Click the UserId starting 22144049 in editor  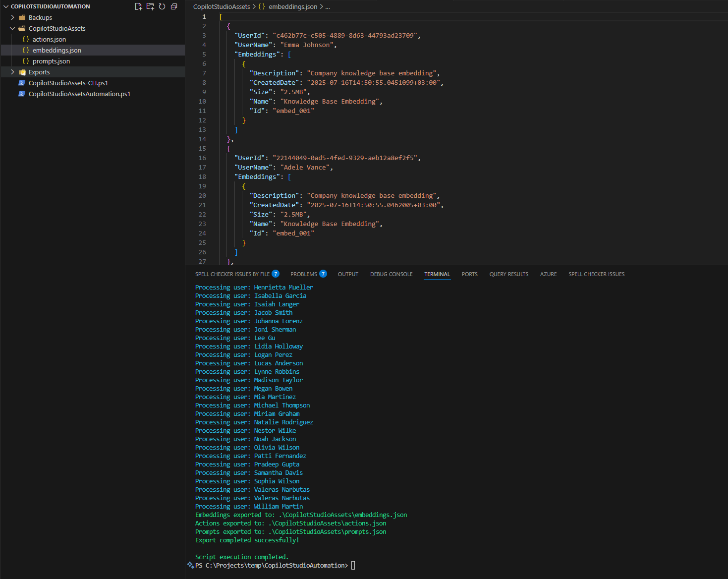pyautogui.click(x=345, y=158)
